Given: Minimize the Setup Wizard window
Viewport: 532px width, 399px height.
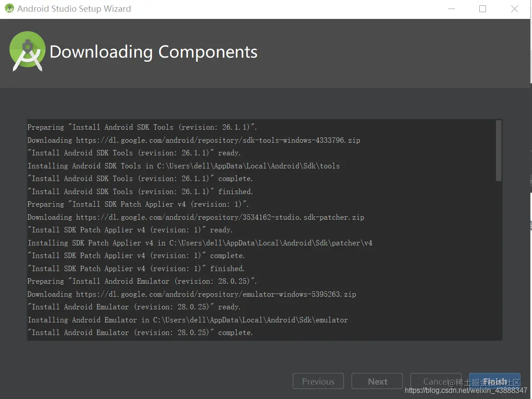Looking at the screenshot, I should click(x=450, y=9).
